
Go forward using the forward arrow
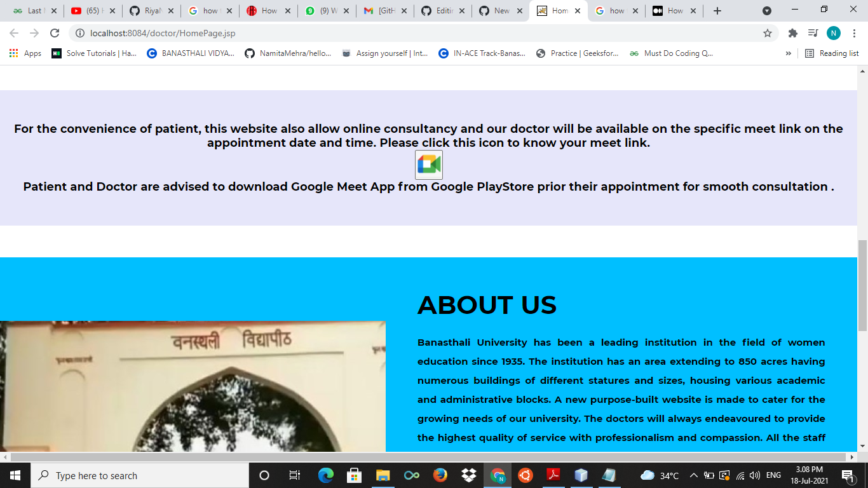(x=34, y=33)
